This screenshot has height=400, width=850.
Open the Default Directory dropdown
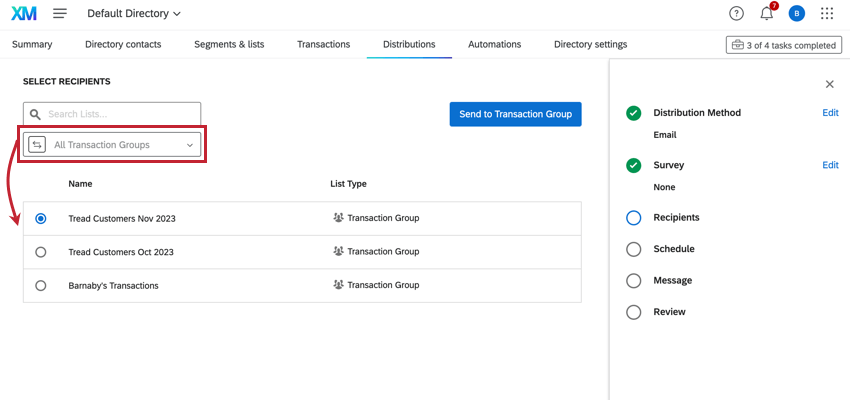[x=134, y=14]
